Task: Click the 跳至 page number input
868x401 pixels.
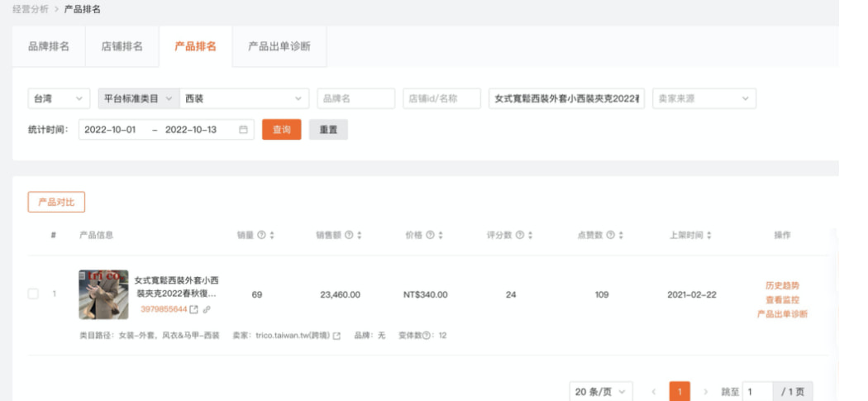Action: [x=757, y=392]
